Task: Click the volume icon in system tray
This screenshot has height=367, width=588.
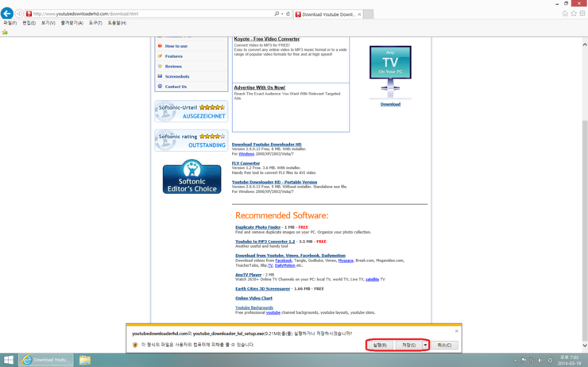Action: tap(541, 361)
